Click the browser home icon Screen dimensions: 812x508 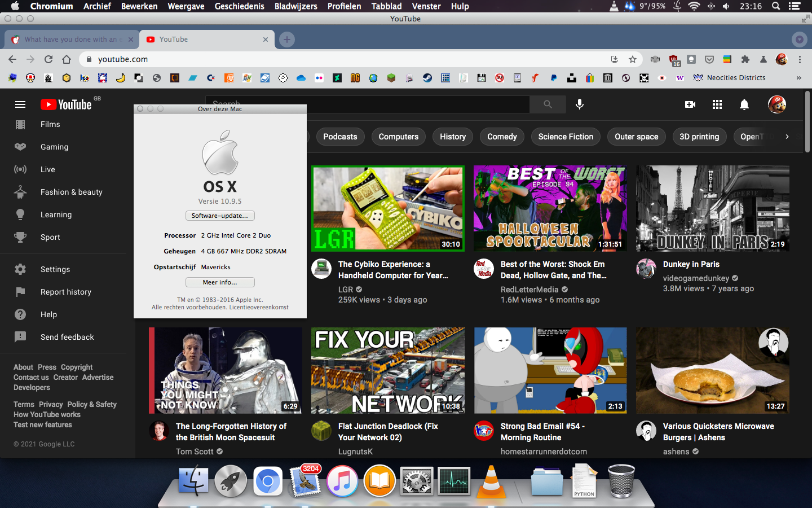coord(67,59)
